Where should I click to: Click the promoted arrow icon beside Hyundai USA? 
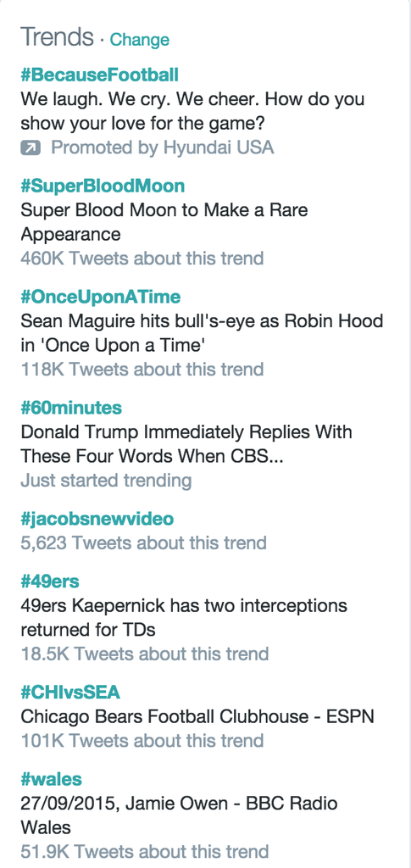point(31,147)
